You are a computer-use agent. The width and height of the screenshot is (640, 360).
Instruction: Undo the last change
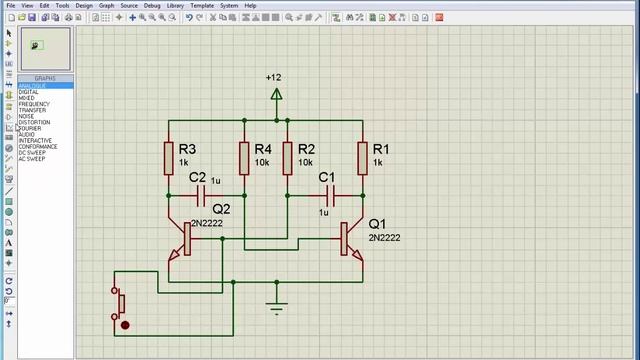point(189,18)
